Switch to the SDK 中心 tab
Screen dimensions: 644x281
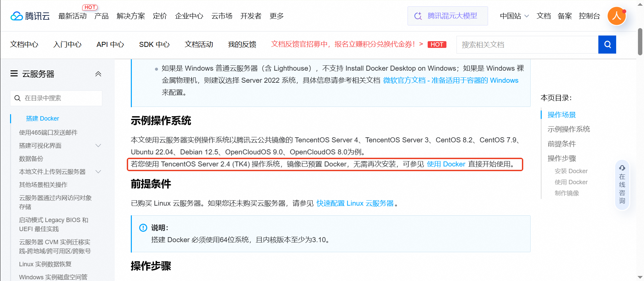[x=154, y=45]
